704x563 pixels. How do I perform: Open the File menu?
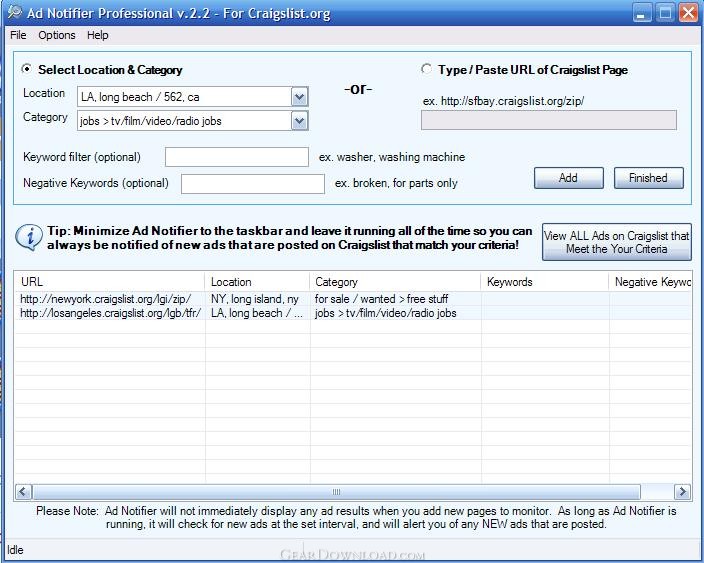point(18,35)
